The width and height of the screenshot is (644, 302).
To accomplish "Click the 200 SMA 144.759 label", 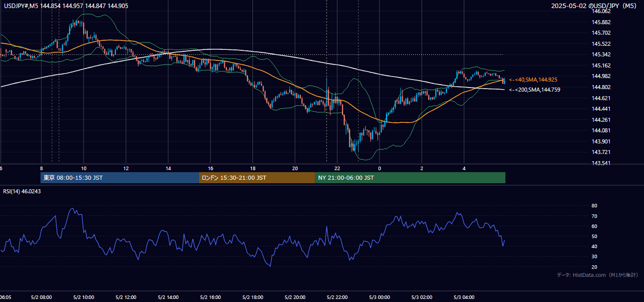I will point(535,90).
